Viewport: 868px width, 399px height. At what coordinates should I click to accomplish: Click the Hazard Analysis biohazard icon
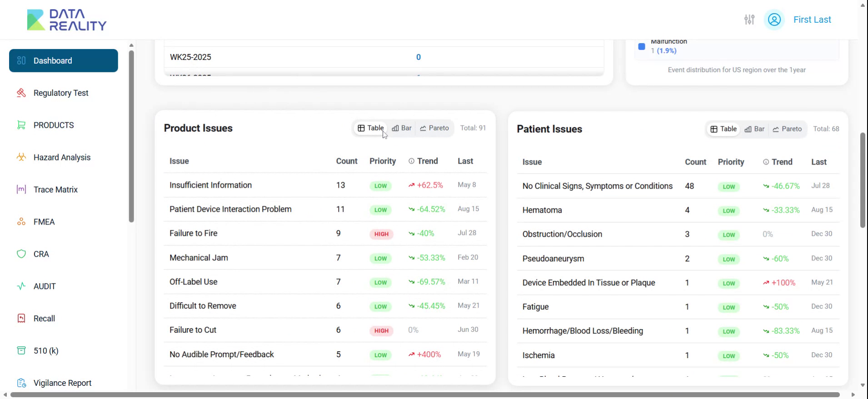(x=21, y=157)
